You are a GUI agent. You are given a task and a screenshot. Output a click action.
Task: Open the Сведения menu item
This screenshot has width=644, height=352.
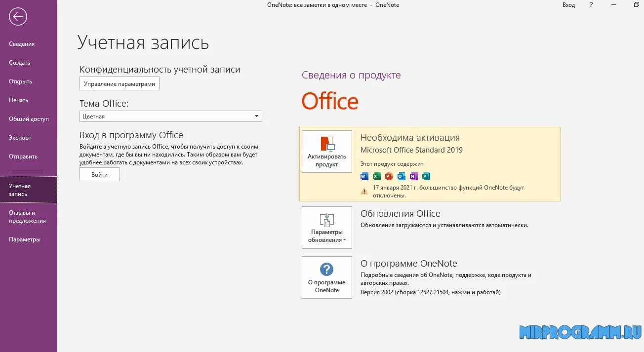tap(29, 44)
